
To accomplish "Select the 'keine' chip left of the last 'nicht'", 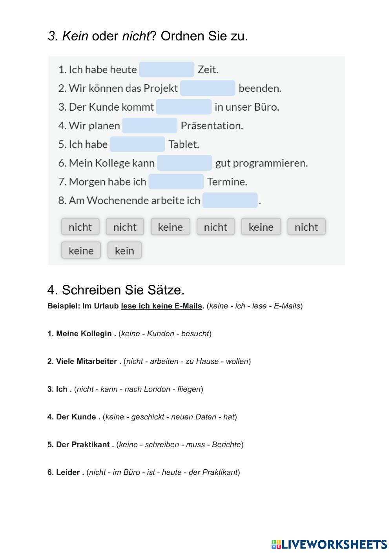I will (261, 227).
